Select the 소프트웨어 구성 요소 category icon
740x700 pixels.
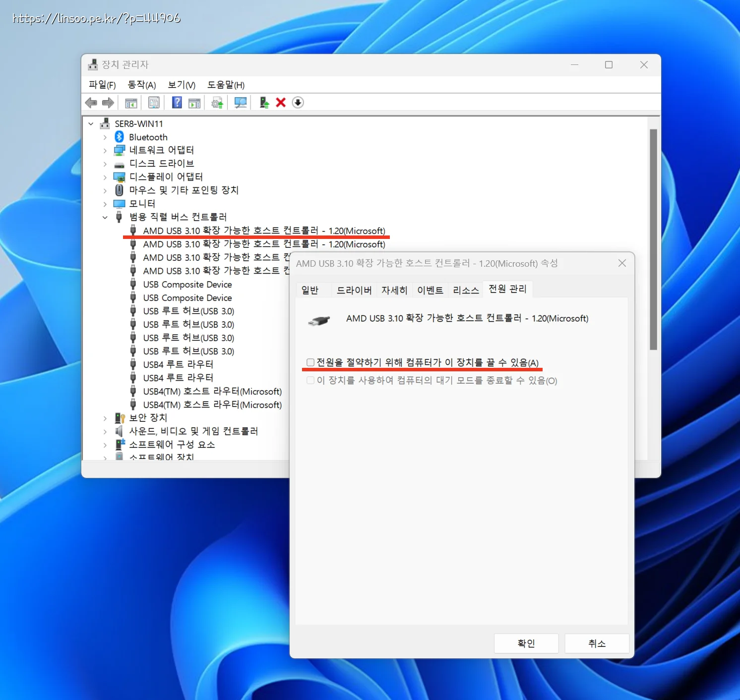(120, 444)
